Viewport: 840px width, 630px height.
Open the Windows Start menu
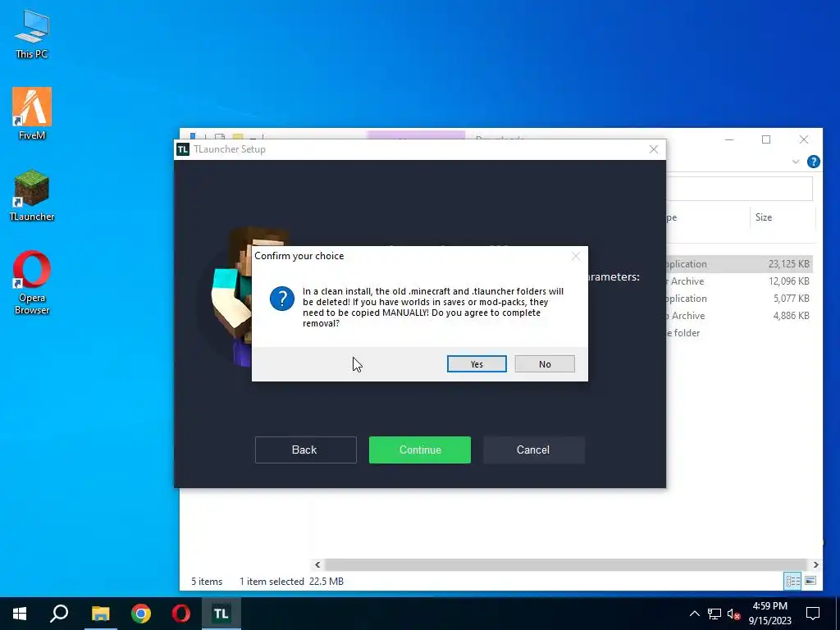pyautogui.click(x=20, y=614)
